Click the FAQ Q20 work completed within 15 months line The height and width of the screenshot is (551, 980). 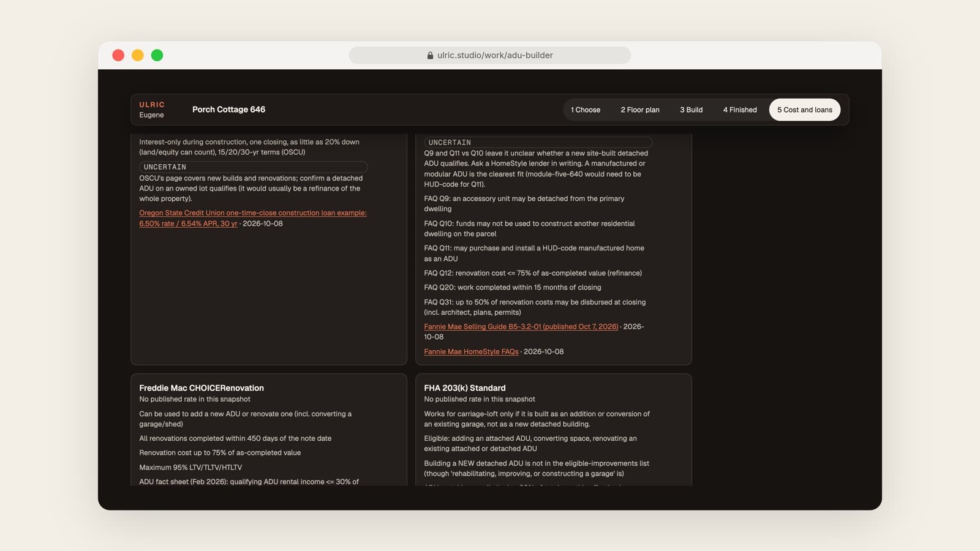click(x=513, y=287)
